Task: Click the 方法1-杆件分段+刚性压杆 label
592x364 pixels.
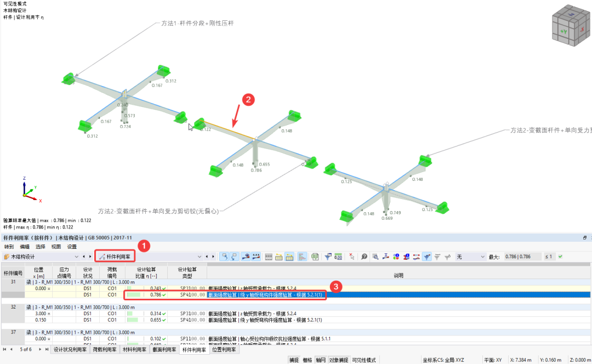Action: (197, 24)
